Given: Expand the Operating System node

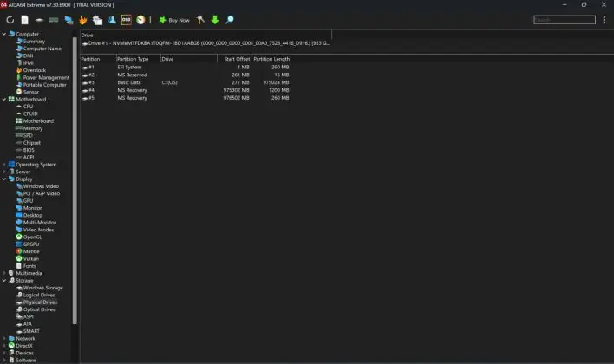Looking at the screenshot, I should [x=4, y=165].
